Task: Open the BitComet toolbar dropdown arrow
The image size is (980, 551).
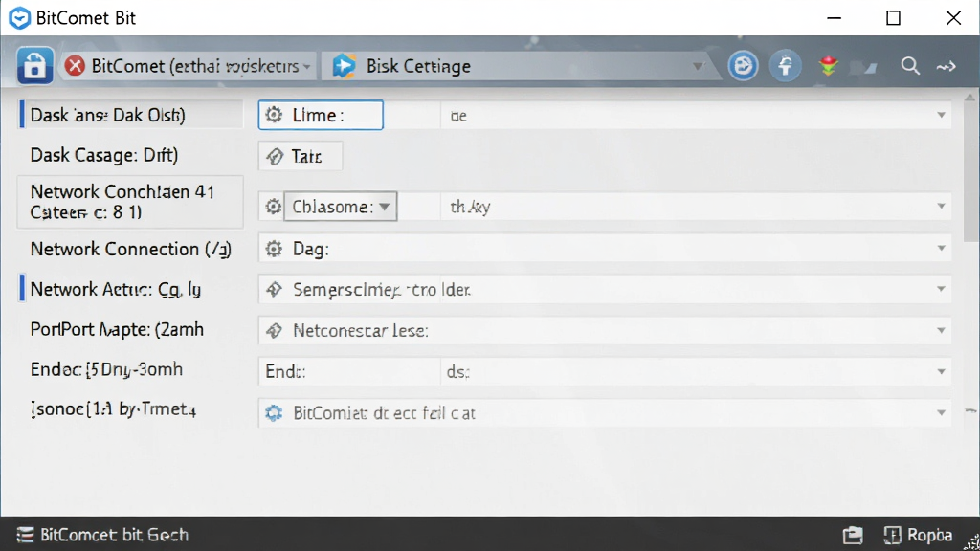Action: (306, 67)
